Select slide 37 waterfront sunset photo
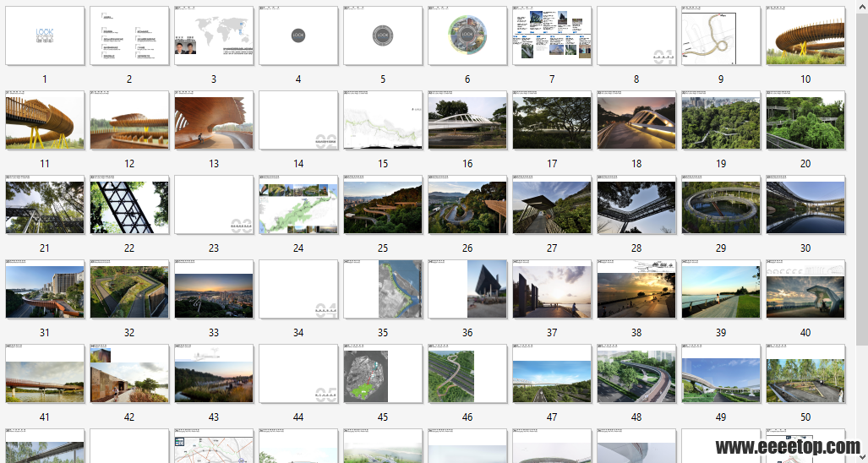 (552, 289)
